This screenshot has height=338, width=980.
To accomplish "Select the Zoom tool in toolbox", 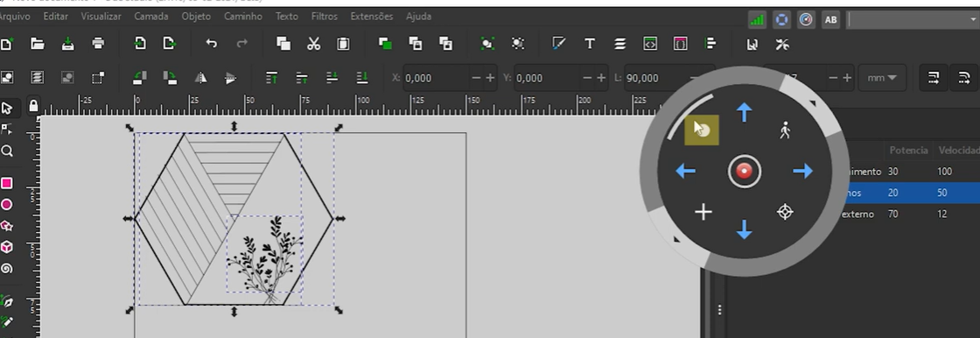I will coord(7,151).
